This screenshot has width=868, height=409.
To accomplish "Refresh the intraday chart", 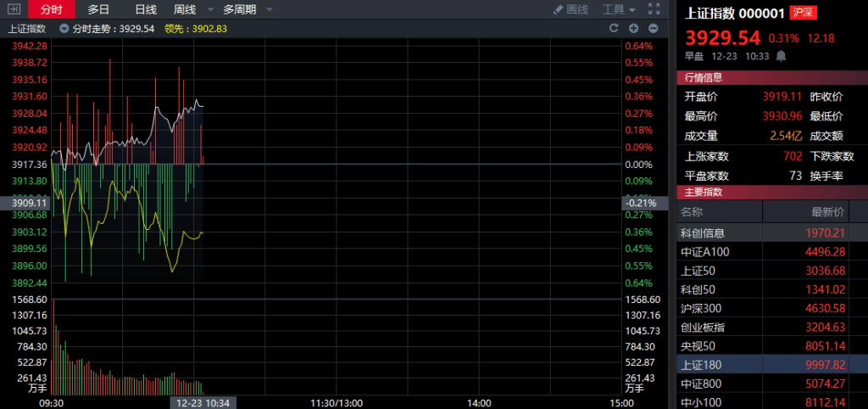I will 614,28.
